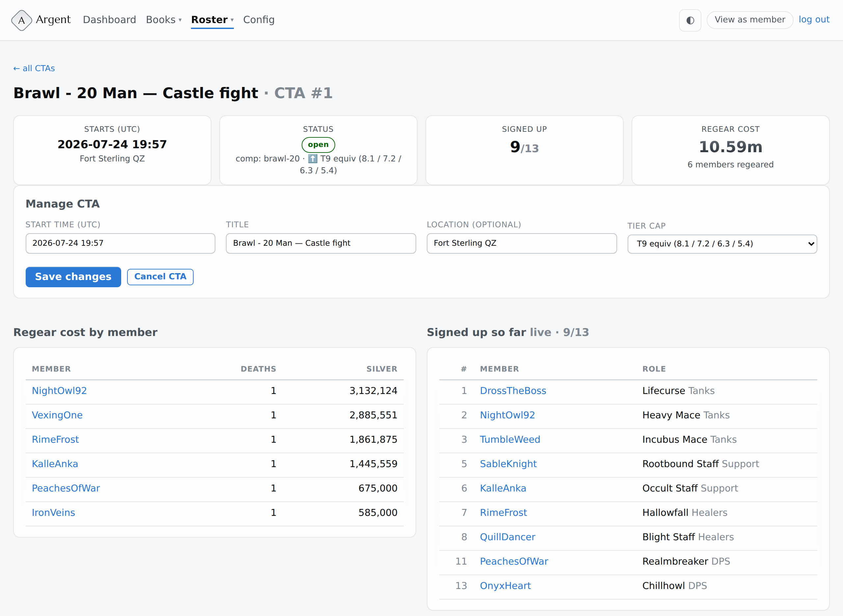
Task: Click the Occult Staff Support role cell
Action: tap(690, 488)
